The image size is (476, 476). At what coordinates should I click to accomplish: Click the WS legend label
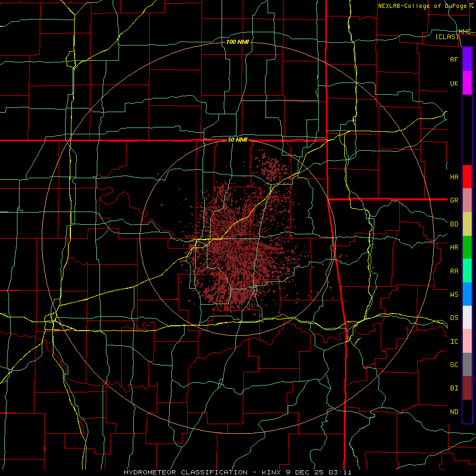coord(454,295)
